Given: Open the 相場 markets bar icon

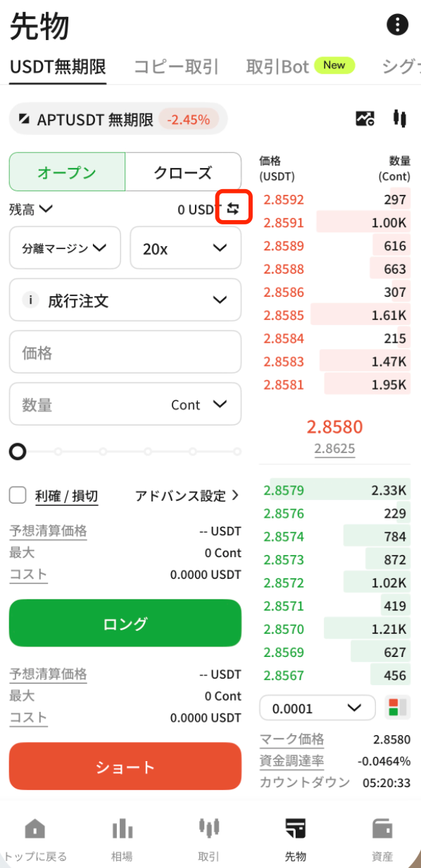Looking at the screenshot, I should [122, 829].
